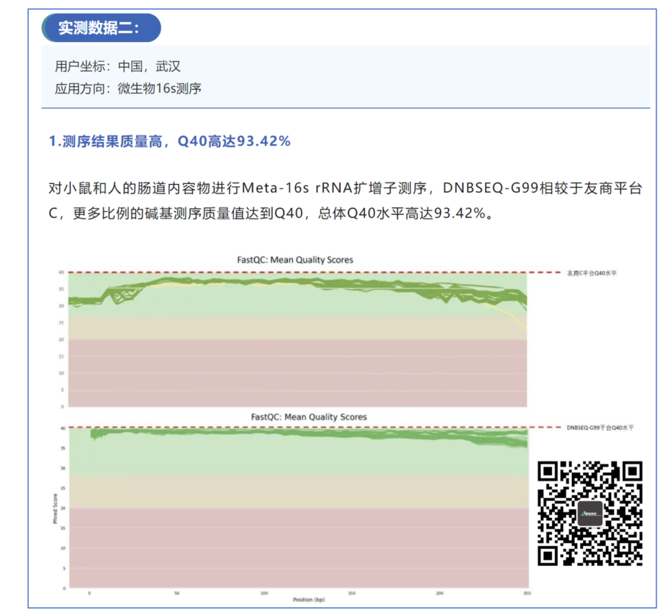672x616 pixels.
Task: Click the QR code image
Action: point(590,513)
